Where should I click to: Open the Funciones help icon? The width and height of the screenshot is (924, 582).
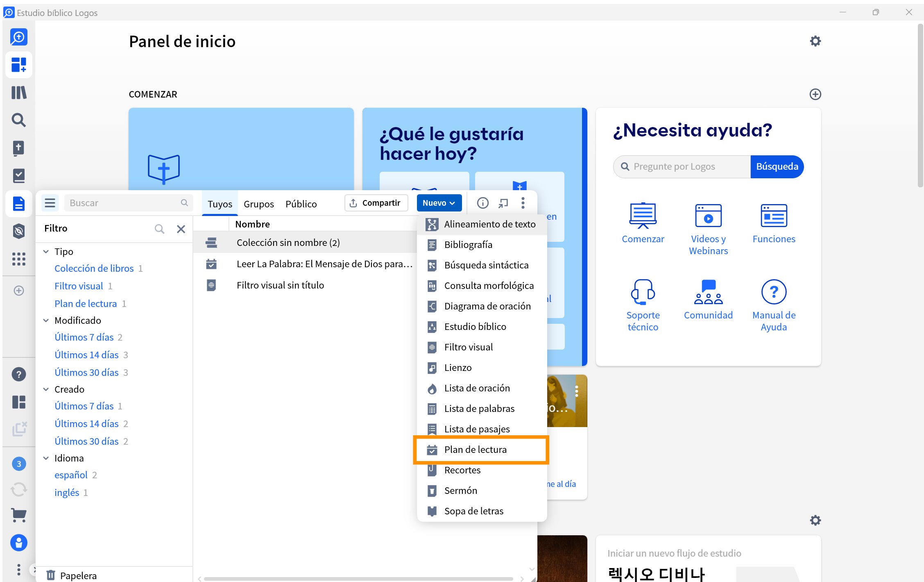(x=774, y=216)
